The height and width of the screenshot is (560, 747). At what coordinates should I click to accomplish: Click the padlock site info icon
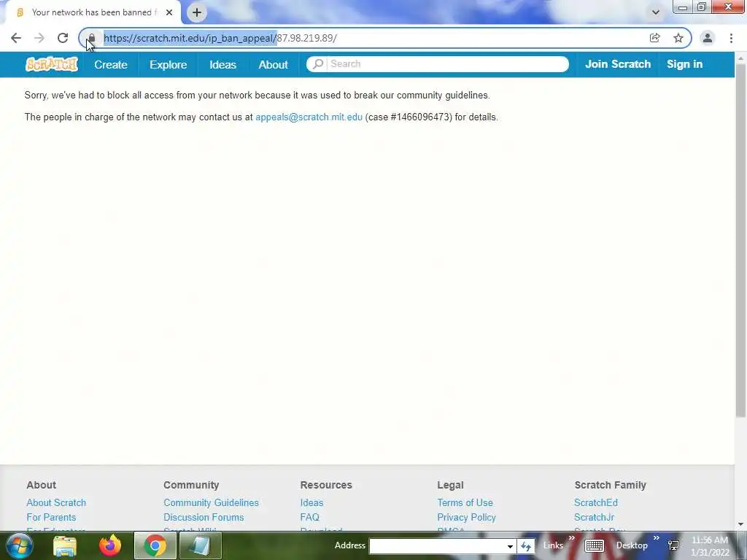coord(92,38)
